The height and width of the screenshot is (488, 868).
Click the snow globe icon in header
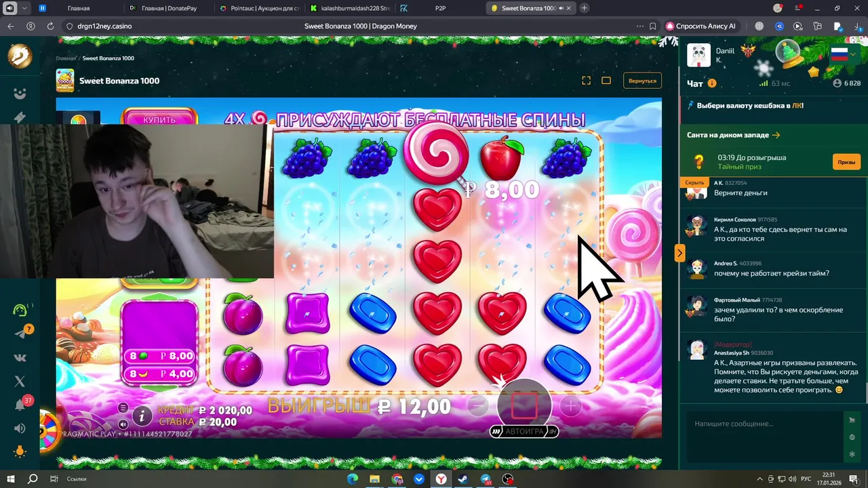pos(789,54)
